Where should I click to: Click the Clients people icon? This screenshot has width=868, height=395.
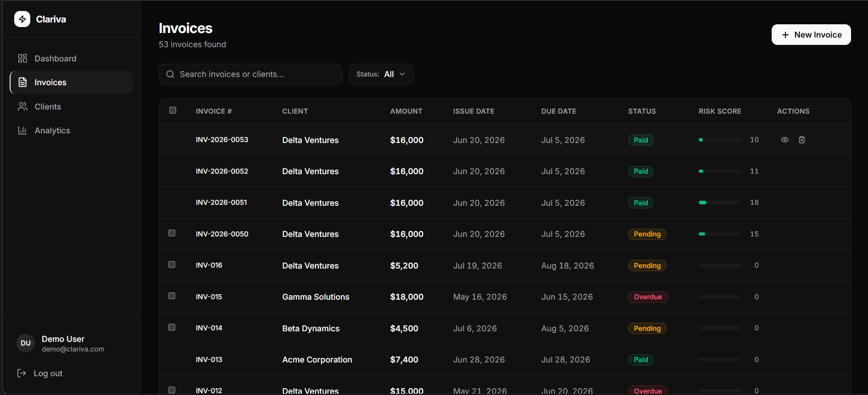click(x=22, y=106)
